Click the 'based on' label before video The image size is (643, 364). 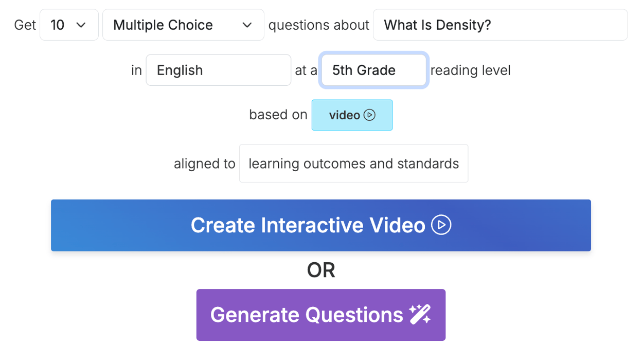pyautogui.click(x=278, y=115)
